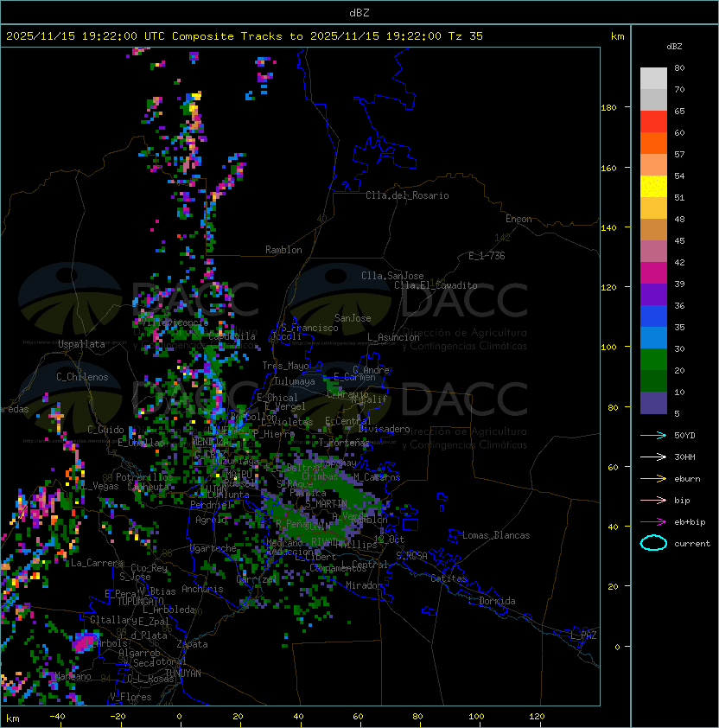The image size is (719, 728).
Task: Click the 'Mirador' map label
Action: pyautogui.click(x=365, y=585)
